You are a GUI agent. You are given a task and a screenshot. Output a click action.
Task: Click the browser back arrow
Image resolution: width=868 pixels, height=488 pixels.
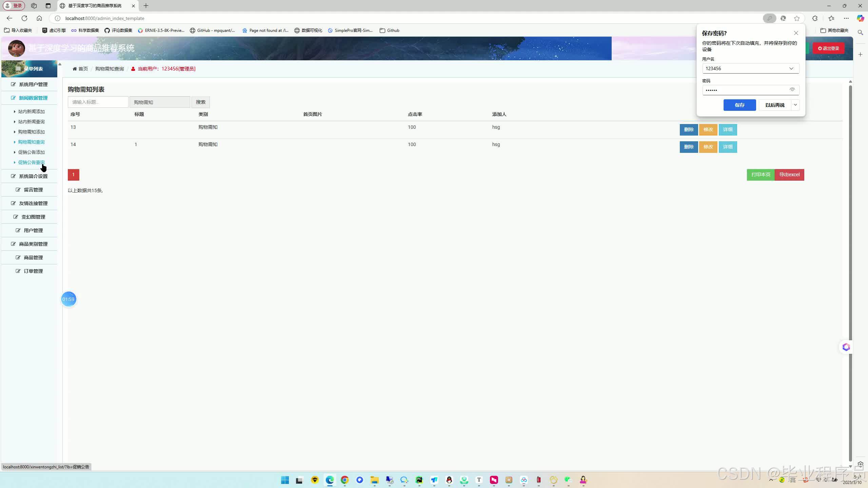coord(9,18)
